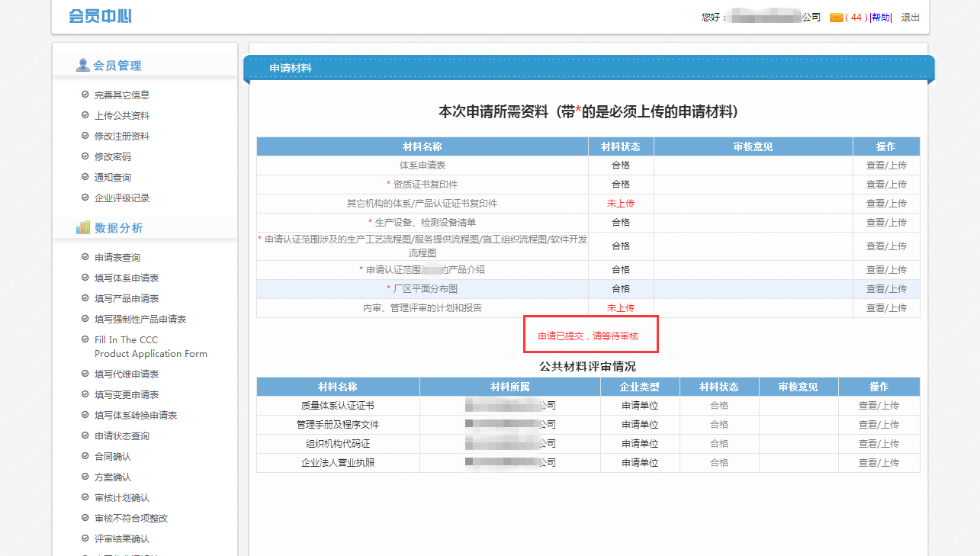The width and height of the screenshot is (980, 556).
Task: Select Fill In The CCC Product Application Form
Action: click(x=150, y=347)
